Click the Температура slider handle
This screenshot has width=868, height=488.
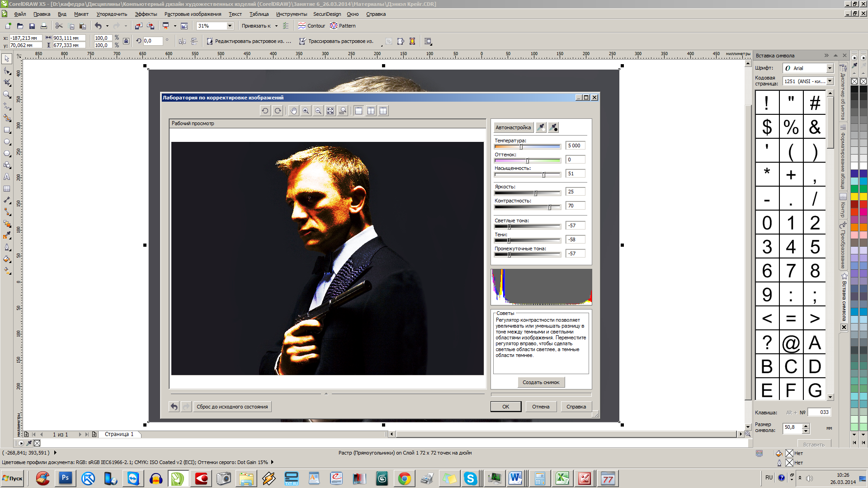click(521, 146)
